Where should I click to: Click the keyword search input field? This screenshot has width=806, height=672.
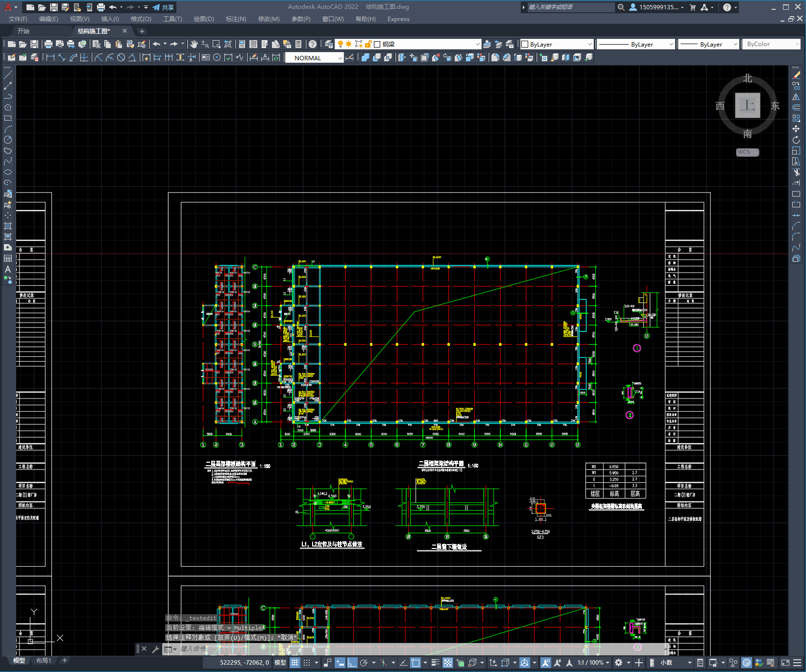571,7
